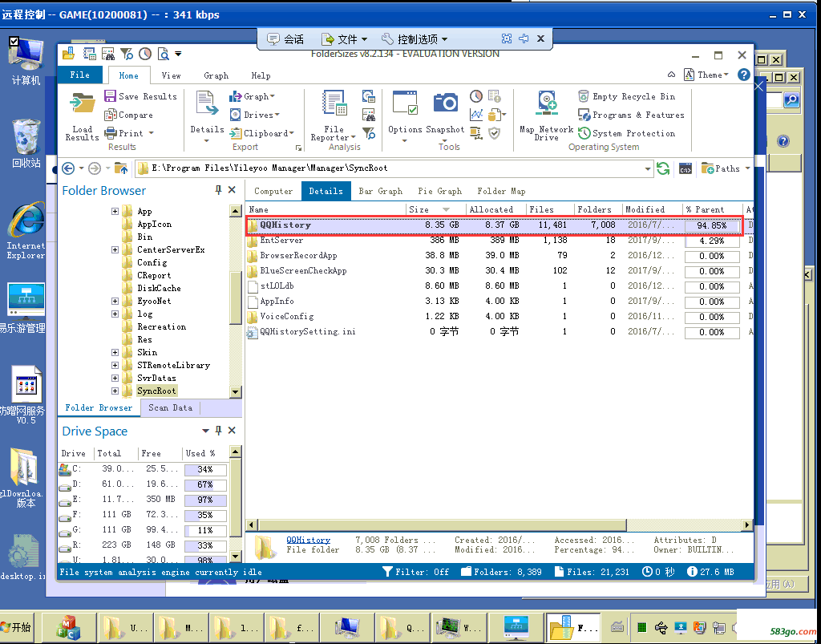Click the print preview icon in the quick access toolbar
Viewport: 821px width, 644px height.
pyautogui.click(x=164, y=54)
